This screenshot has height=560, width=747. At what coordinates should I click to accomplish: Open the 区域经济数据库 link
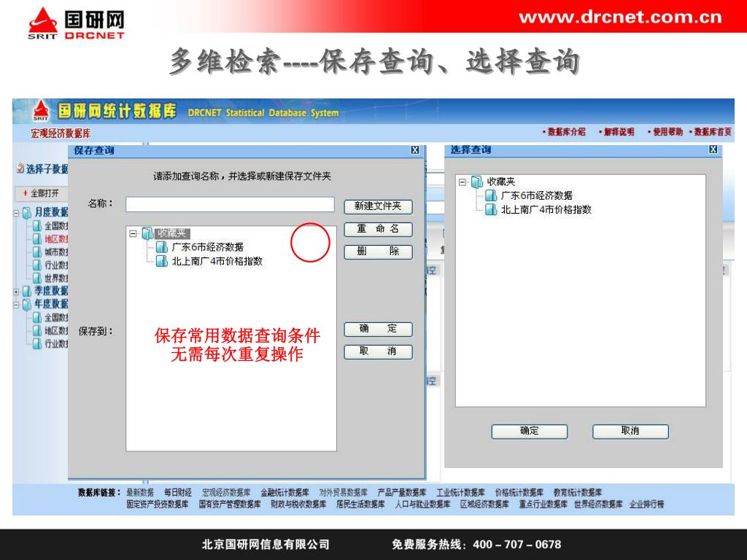click(484, 505)
